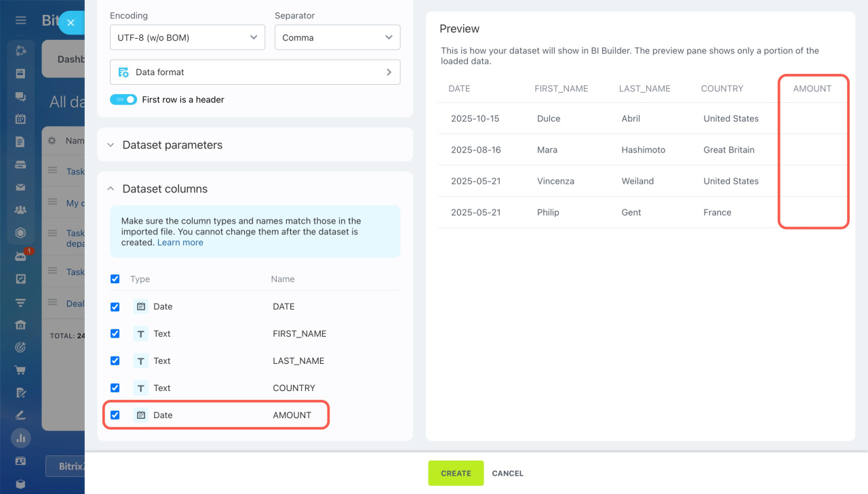Select the highlighted BI Analytics chart icon
This screenshot has height=494, width=868.
coord(20,438)
